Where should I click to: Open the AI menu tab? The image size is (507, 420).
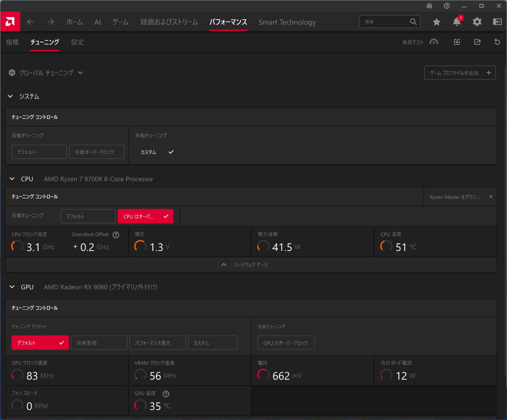click(98, 22)
